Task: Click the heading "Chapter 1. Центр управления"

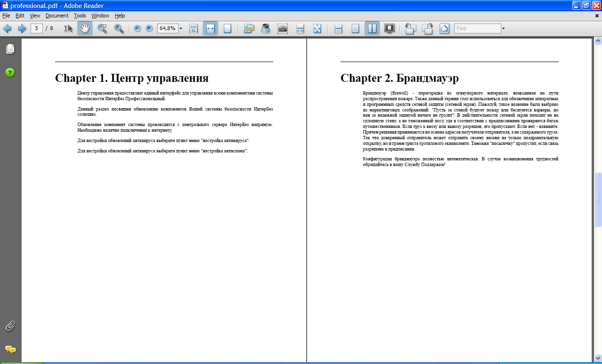Action: (x=132, y=78)
